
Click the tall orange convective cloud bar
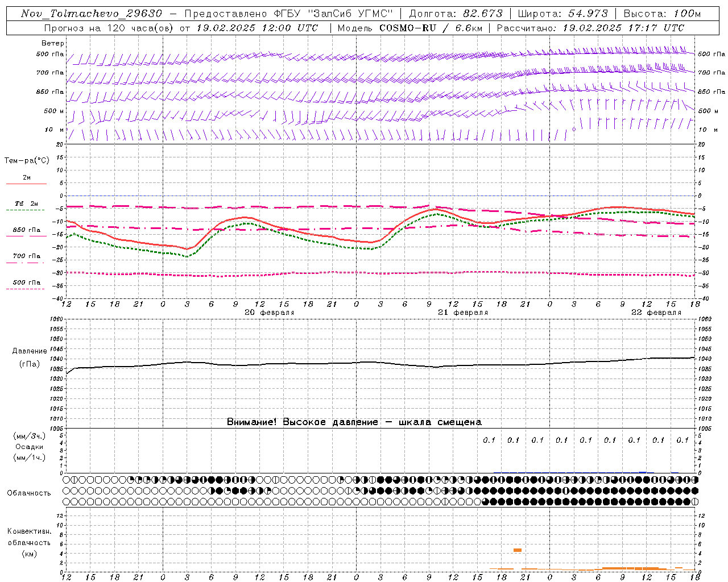point(517,550)
